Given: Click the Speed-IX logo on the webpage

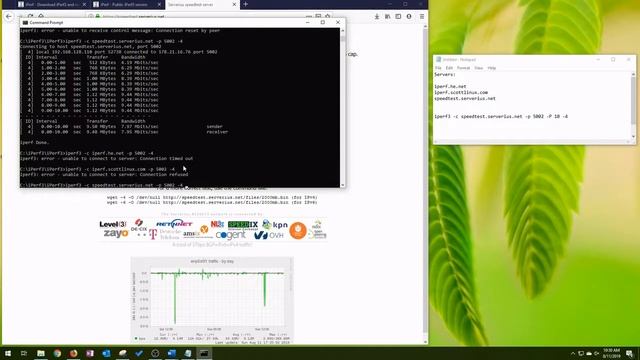Looking at the screenshot, I should pyautogui.click(x=243, y=224).
